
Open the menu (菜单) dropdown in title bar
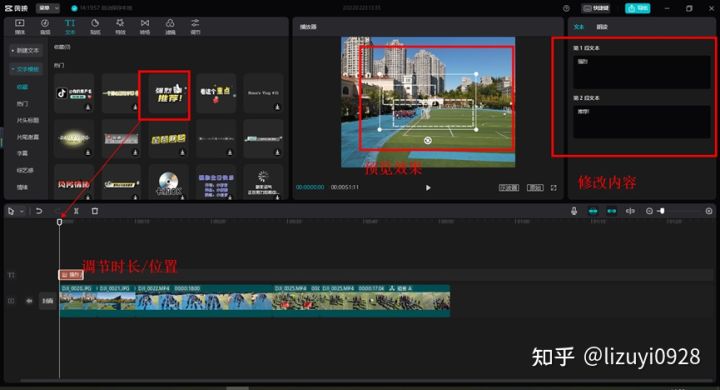click(x=48, y=8)
